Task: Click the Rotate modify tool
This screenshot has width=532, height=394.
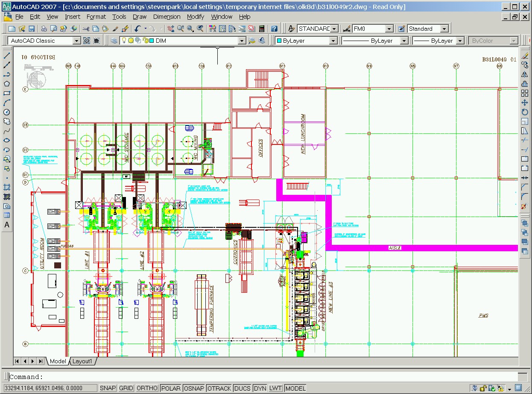Action: 525,112
